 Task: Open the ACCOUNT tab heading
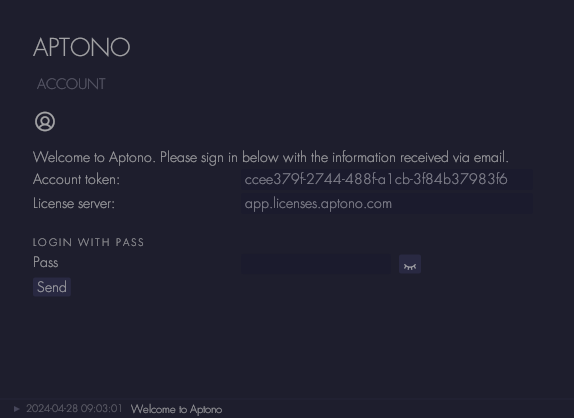click(71, 84)
